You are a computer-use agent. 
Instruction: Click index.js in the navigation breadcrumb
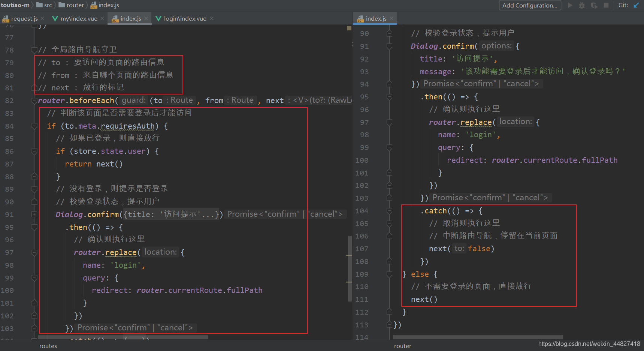click(109, 5)
